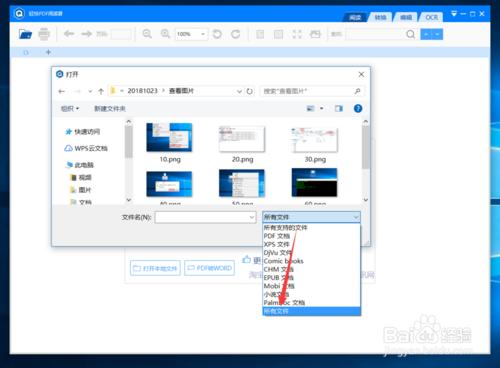Choose highlighted 所有文件 at list bottom

(311, 311)
